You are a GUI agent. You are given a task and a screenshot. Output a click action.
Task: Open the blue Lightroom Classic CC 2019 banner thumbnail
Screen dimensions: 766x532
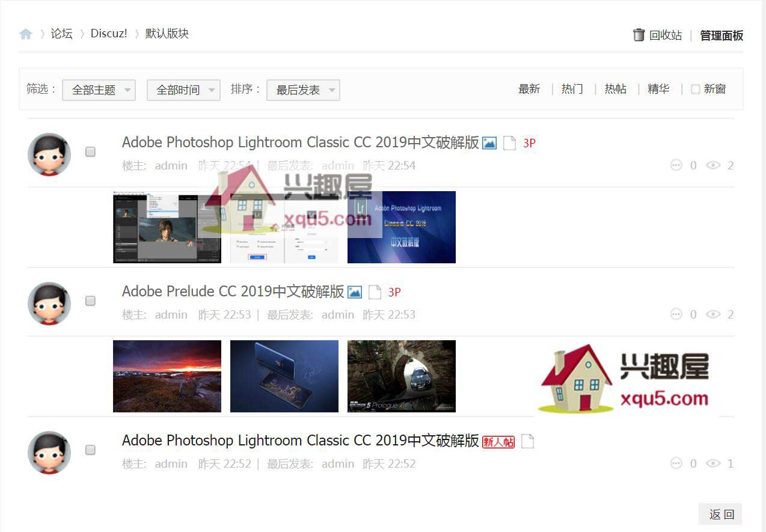click(x=402, y=227)
